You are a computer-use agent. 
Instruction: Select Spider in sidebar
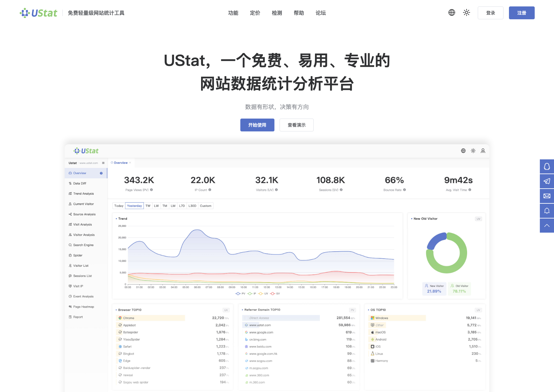[86, 255]
